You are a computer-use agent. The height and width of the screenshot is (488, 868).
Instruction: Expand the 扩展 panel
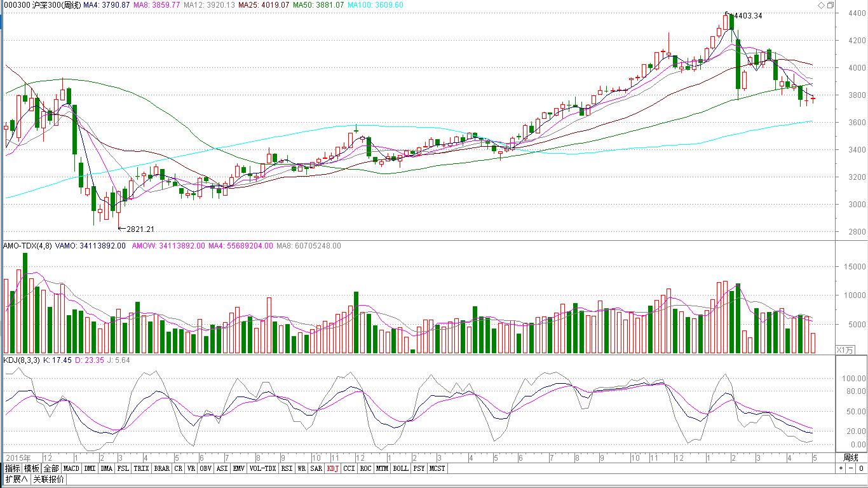pos(16,479)
